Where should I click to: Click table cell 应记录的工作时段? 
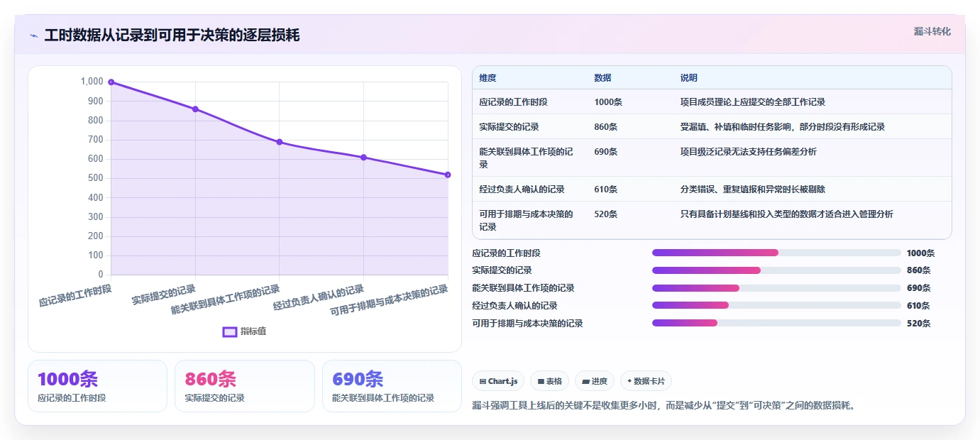(513, 102)
